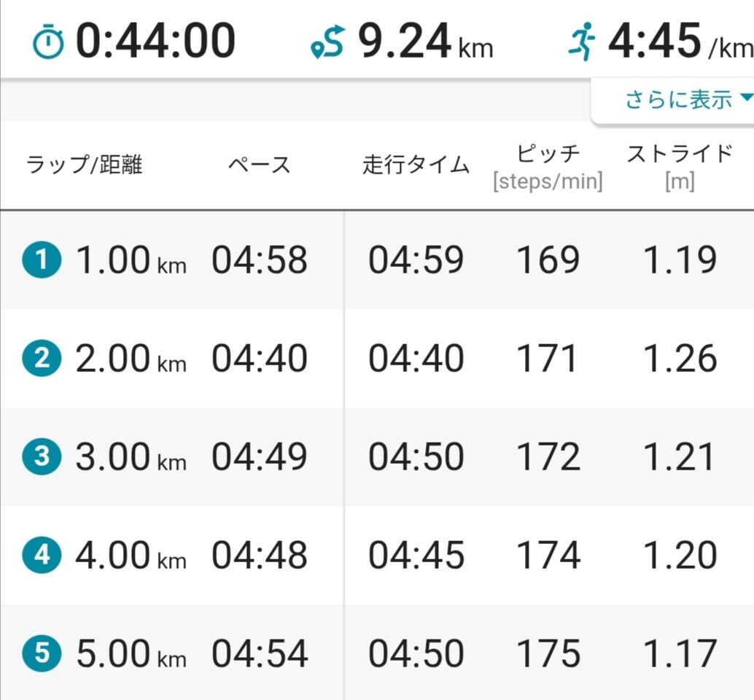
Task: Tap the running figure pace icon
Action: click(582, 42)
